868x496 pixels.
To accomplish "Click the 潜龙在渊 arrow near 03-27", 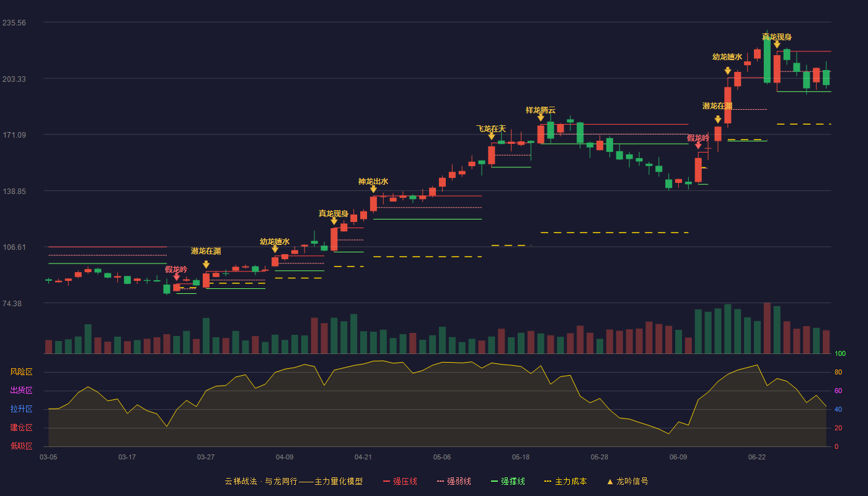I will pyautogui.click(x=206, y=265).
